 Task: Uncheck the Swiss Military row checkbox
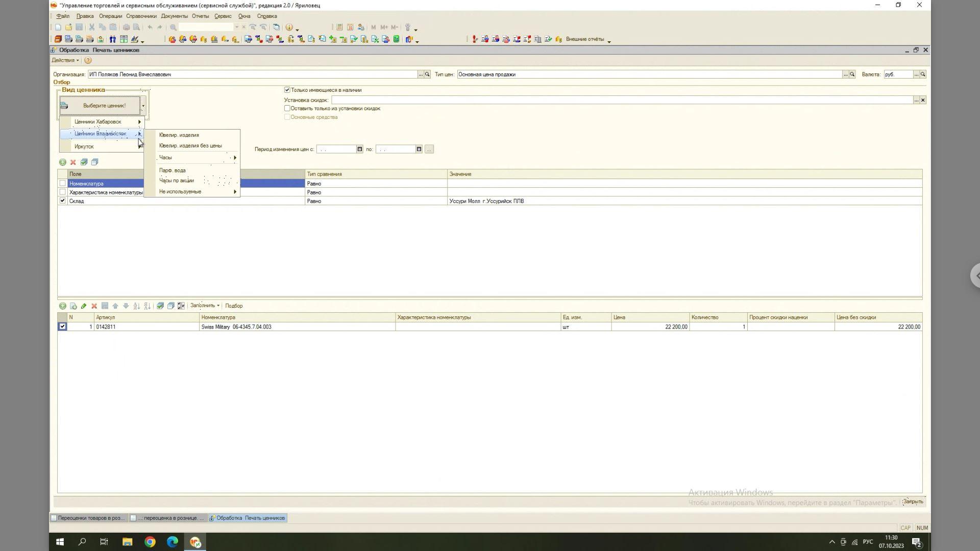[x=62, y=327]
